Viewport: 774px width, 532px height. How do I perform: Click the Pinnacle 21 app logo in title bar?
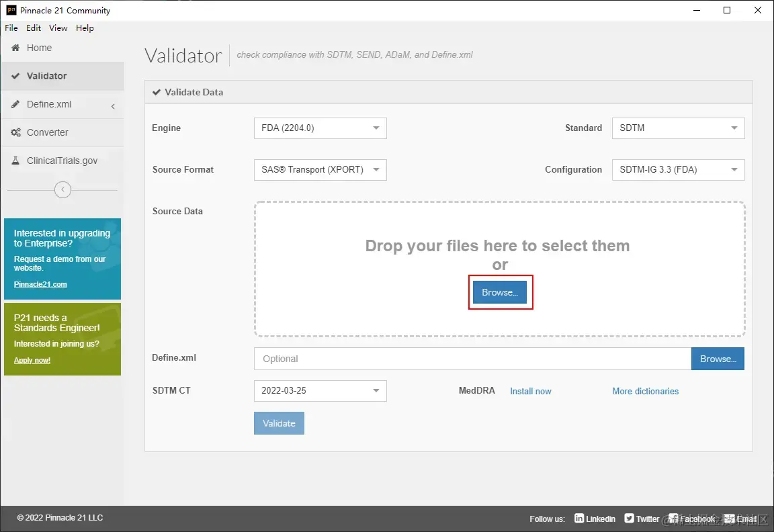coord(11,10)
